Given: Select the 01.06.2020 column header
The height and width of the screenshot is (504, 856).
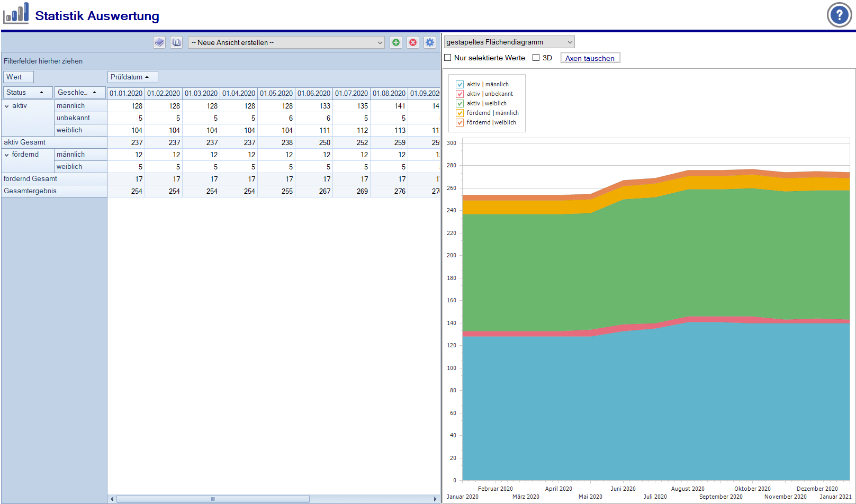Looking at the screenshot, I should 314,93.
